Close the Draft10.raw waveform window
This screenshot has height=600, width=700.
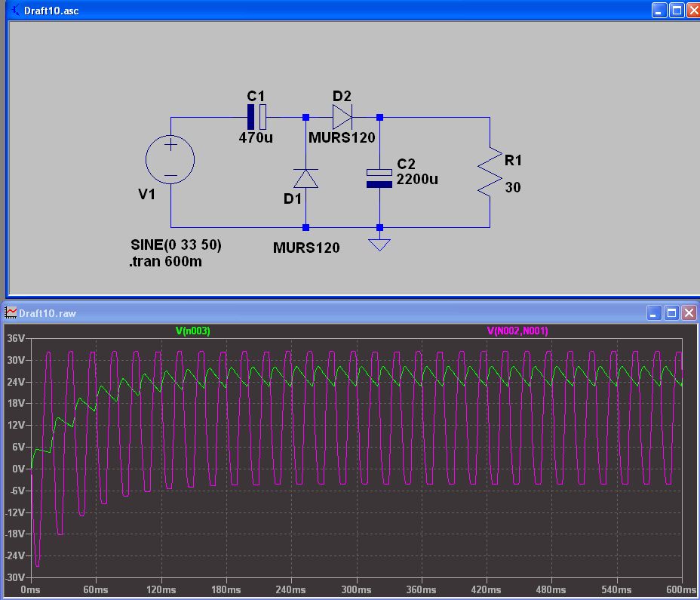tap(689, 312)
